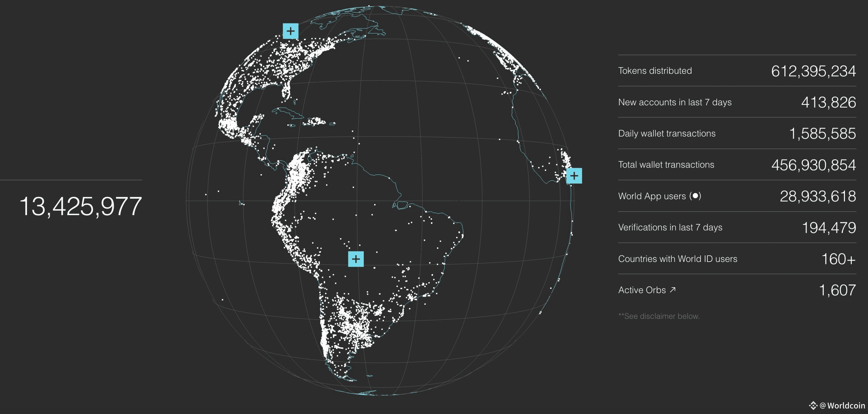Select the Total wallet transactions label
The image size is (868, 414).
[666, 164]
